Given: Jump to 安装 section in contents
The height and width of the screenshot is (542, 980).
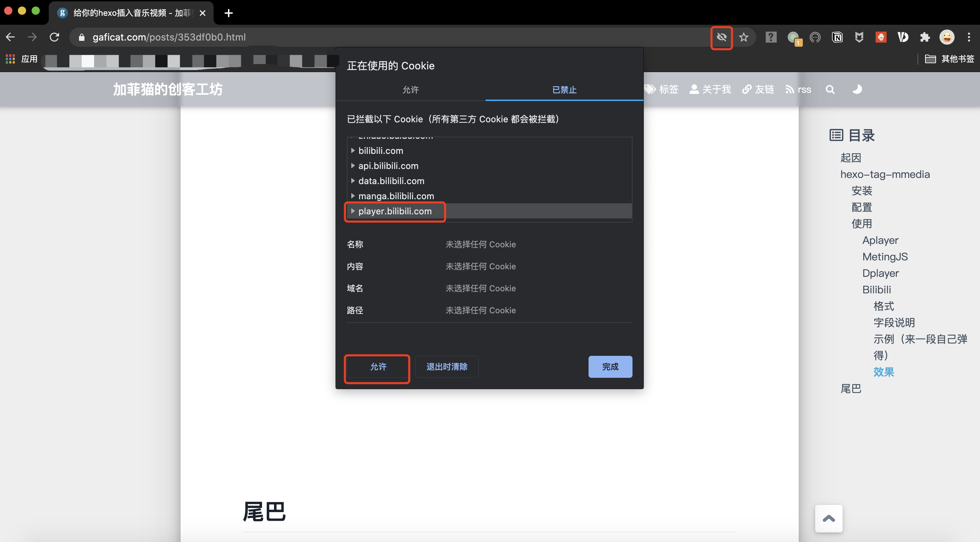Looking at the screenshot, I should (x=862, y=191).
